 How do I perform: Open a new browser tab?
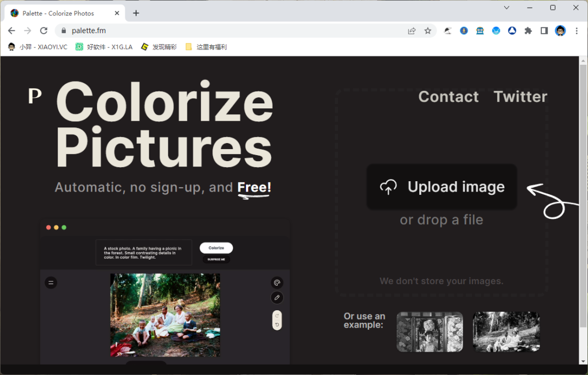[136, 13]
